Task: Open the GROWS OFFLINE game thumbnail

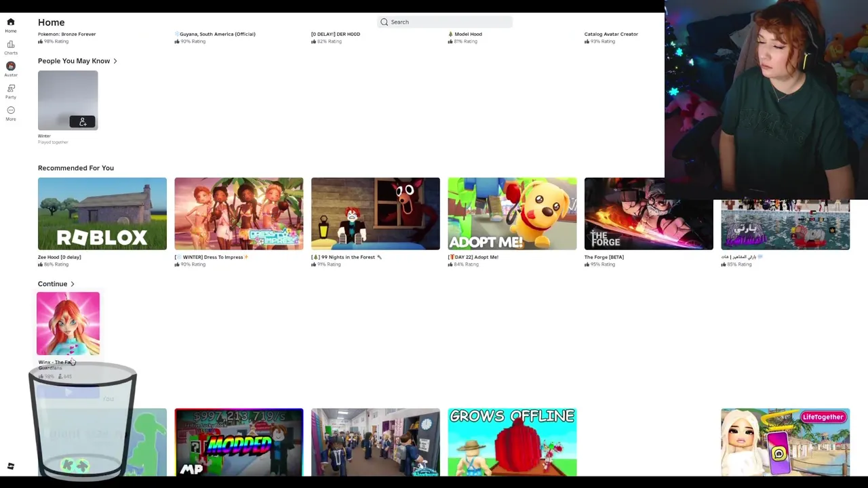Action: click(x=512, y=443)
